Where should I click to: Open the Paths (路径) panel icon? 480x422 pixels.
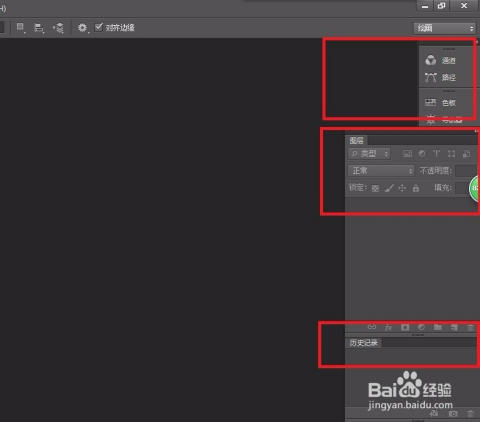(x=430, y=77)
